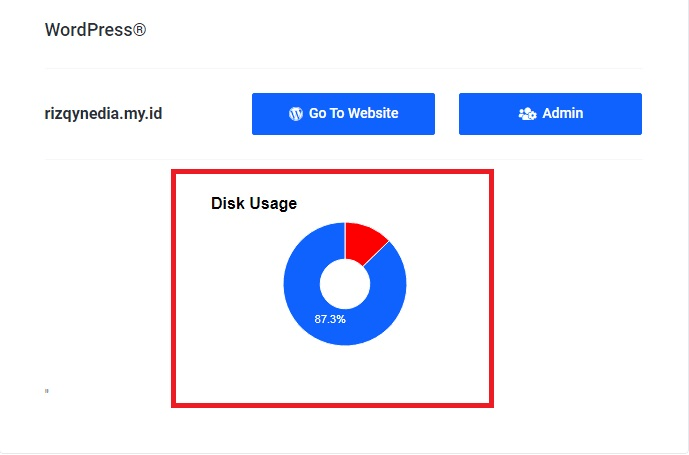
Task: Click the small gray mark at bottom-left
Action: 47,390
